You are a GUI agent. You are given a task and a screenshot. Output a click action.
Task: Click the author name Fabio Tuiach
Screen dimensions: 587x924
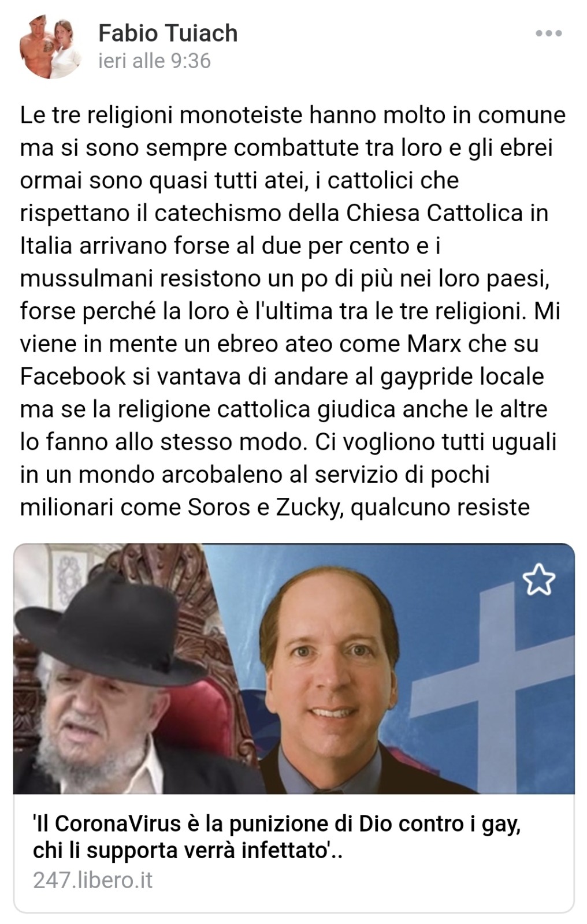tap(168, 33)
